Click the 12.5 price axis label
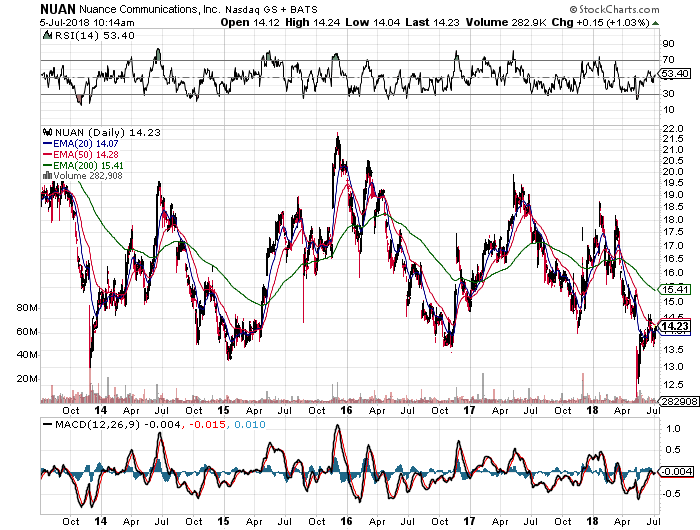 click(x=673, y=385)
